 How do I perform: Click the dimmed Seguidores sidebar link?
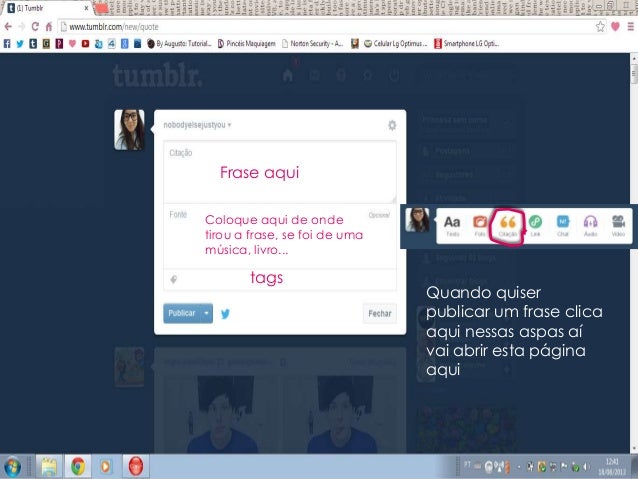pos(454,175)
